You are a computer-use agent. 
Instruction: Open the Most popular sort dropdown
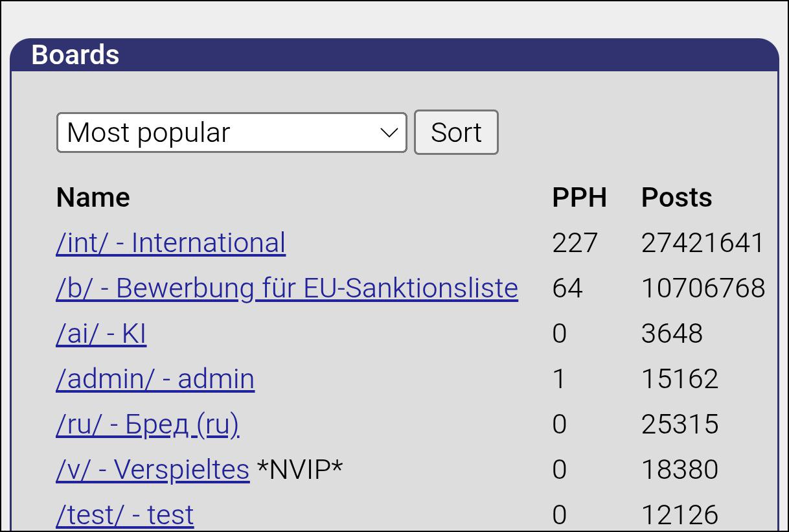(231, 133)
